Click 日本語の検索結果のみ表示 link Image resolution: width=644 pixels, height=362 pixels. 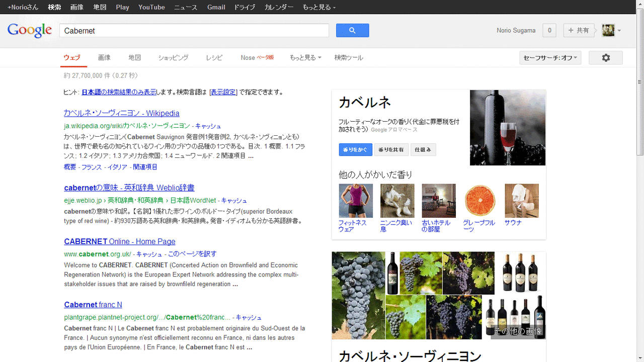point(119,92)
